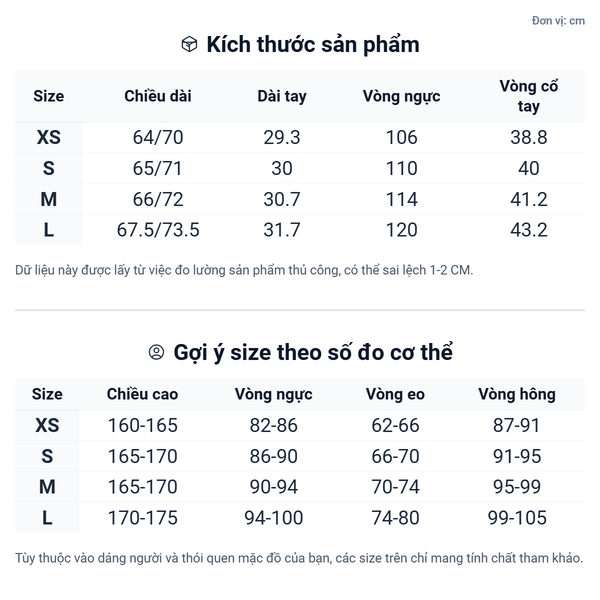Click the Đơn vị: cm label
This screenshot has height=600, width=600.
coord(558,20)
